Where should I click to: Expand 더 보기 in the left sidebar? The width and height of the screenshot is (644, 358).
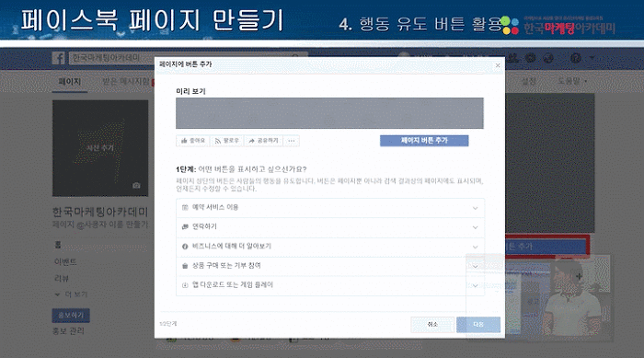coord(71,294)
